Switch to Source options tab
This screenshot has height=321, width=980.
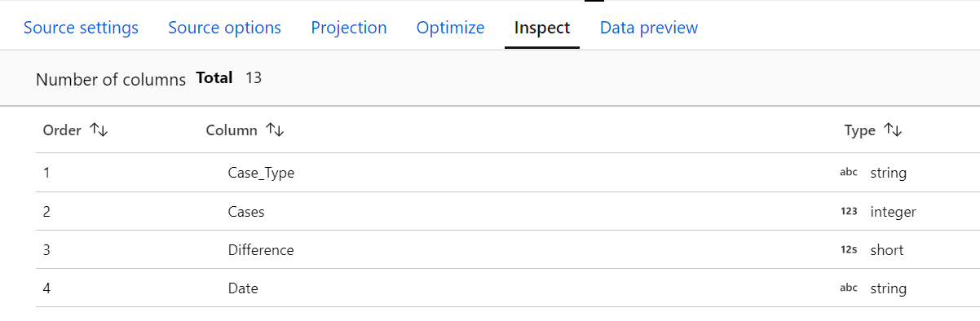point(224,28)
